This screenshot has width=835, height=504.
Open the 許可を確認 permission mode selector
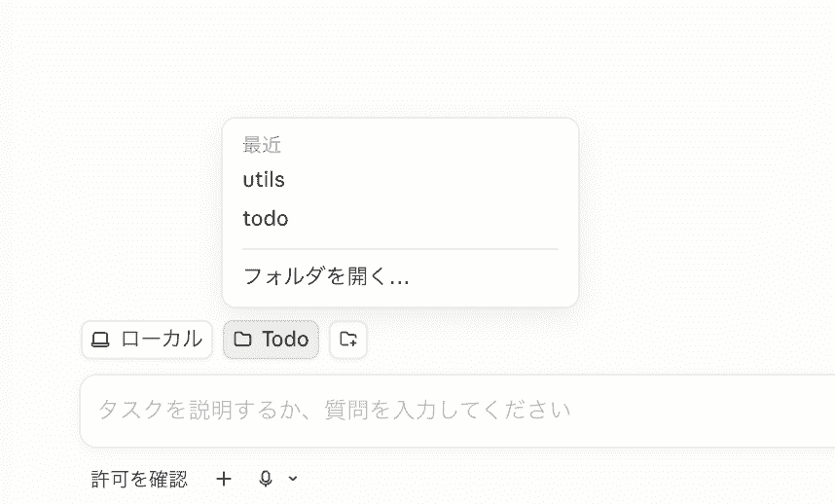[139, 479]
